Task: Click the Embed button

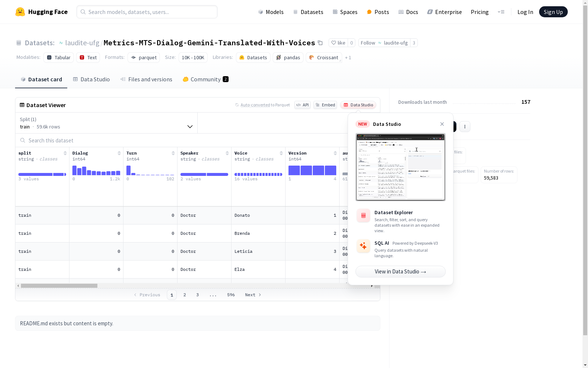Action: pyautogui.click(x=325, y=105)
